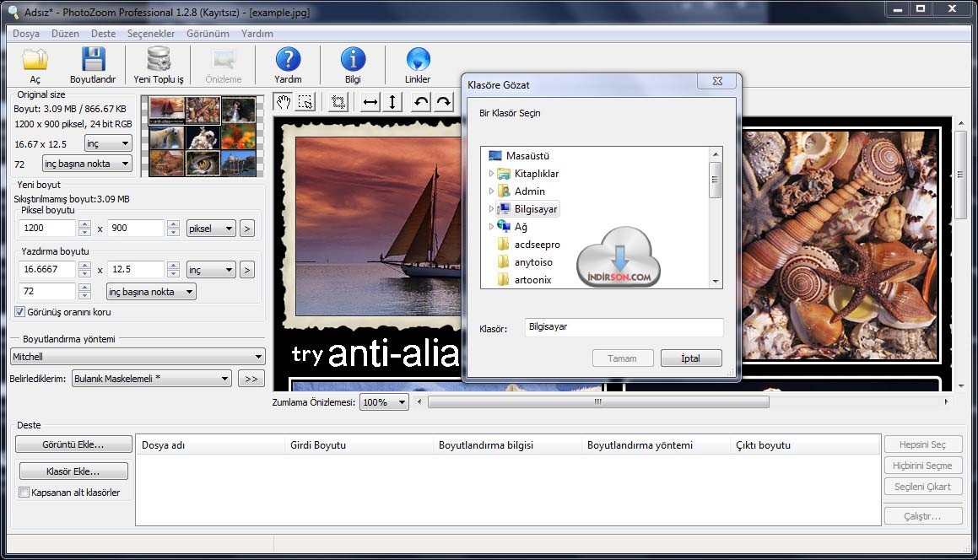Click the Boyutlandır save icon
The height and width of the screenshot is (560, 978).
click(93, 60)
